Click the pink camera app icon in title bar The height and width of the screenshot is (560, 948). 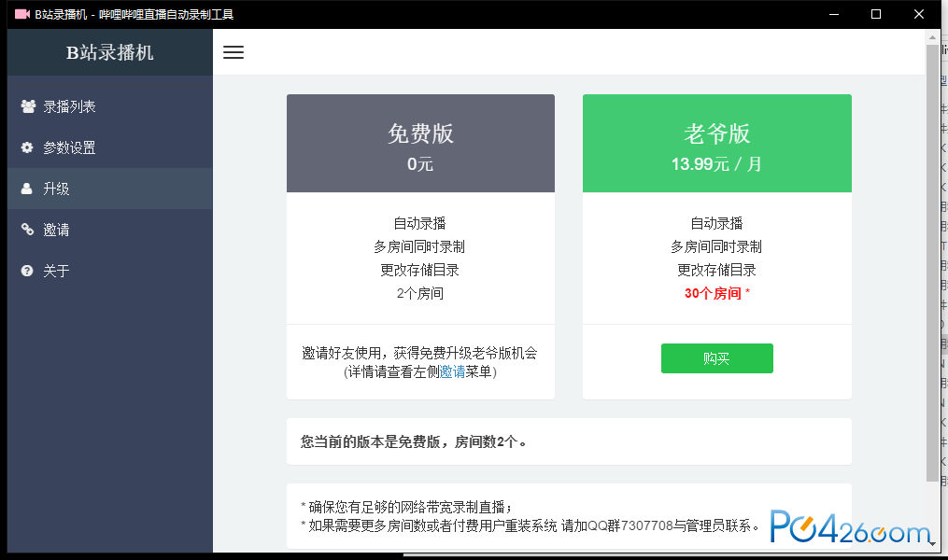pos(22,14)
